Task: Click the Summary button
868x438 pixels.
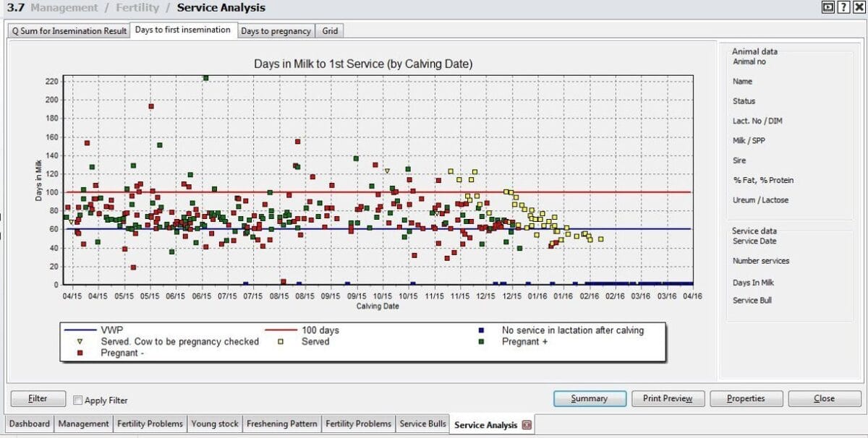Action: coord(589,398)
